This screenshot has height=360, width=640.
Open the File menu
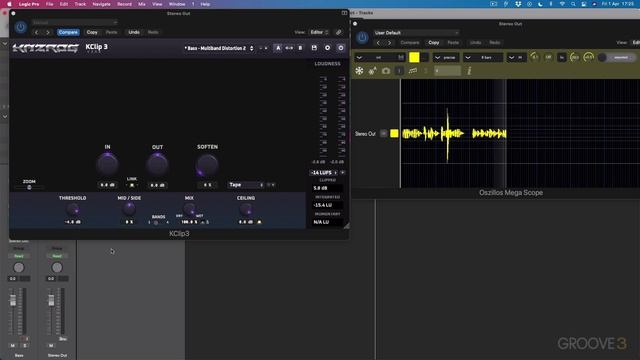pos(49,4)
